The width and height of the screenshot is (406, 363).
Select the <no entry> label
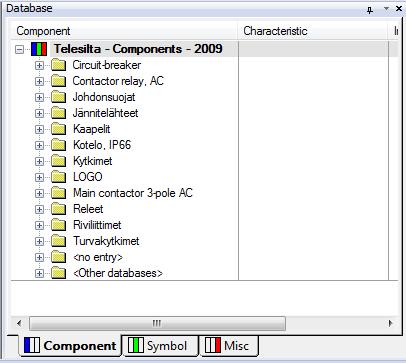[x=98, y=257]
